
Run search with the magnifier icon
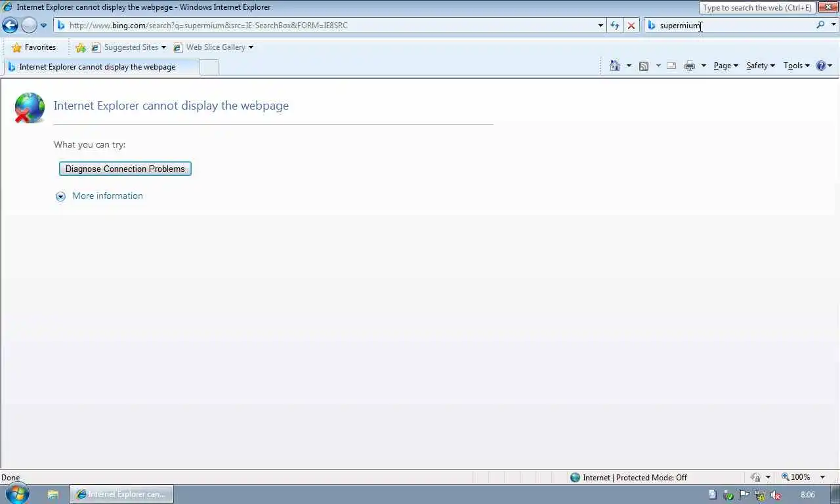coord(820,25)
